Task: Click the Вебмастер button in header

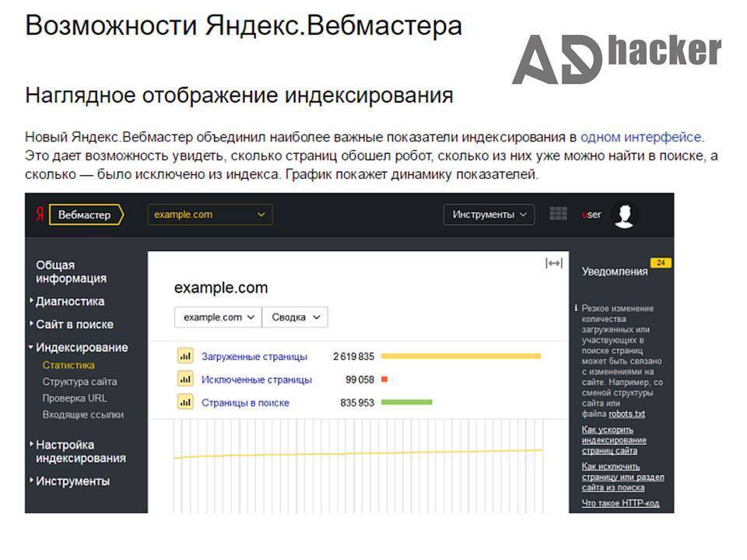Action: [x=86, y=215]
